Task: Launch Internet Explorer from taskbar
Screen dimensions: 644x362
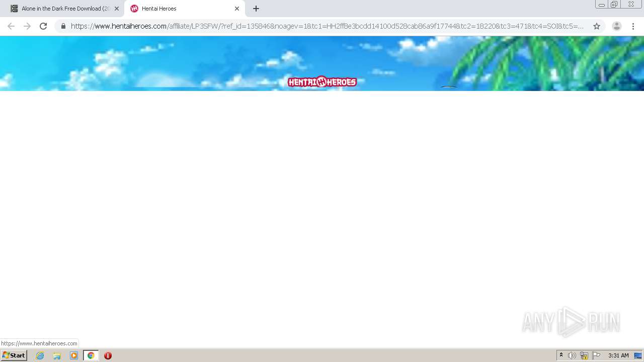Action: [40, 355]
